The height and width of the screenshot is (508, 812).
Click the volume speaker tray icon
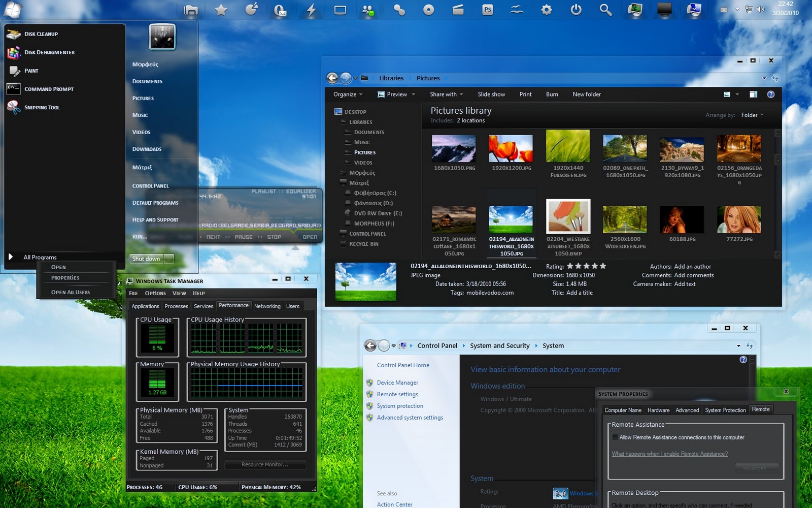click(760, 9)
